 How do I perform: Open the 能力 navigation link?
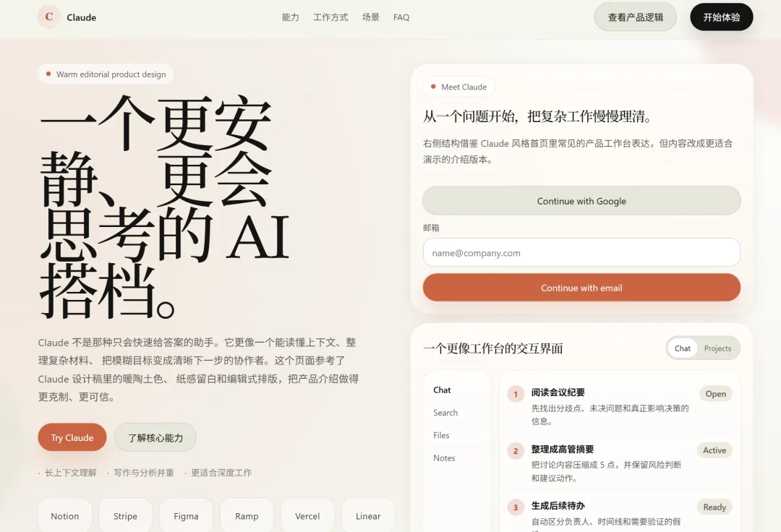[291, 17]
